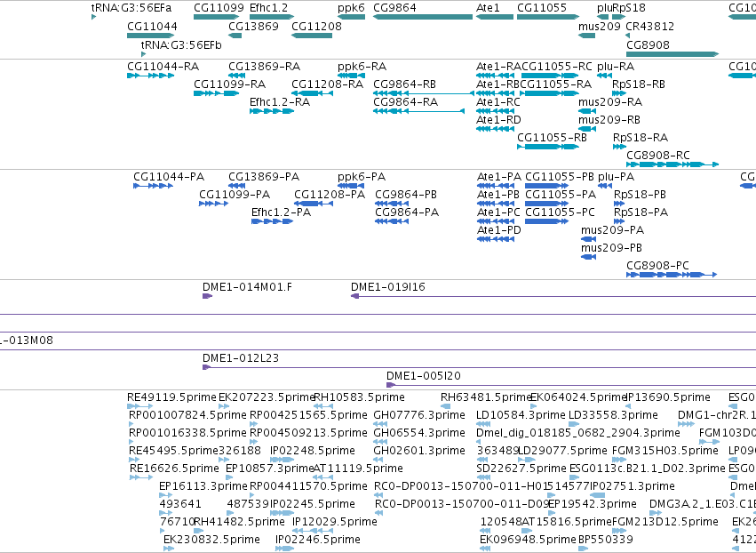The height and width of the screenshot is (553, 756).
Task: Click the CG13869-PA protein label
Action: coord(264,177)
